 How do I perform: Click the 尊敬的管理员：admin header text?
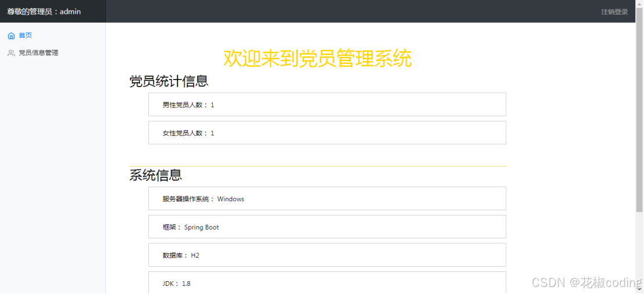click(44, 12)
